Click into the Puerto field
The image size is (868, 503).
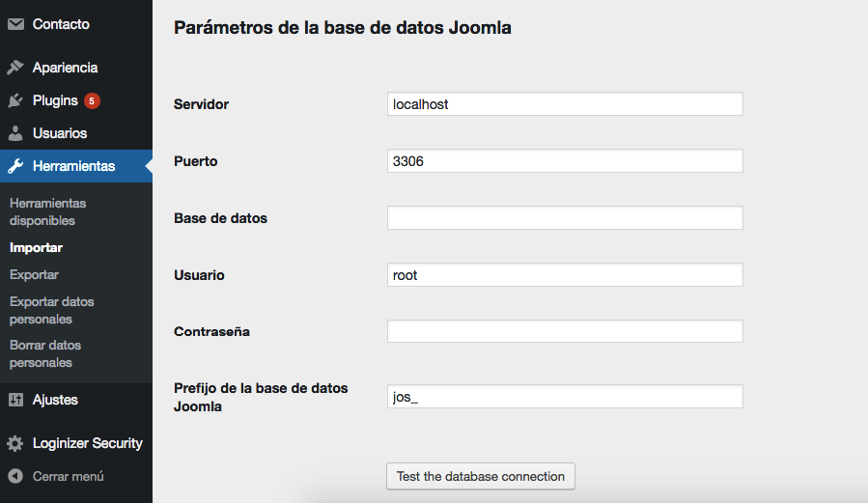[x=565, y=161]
